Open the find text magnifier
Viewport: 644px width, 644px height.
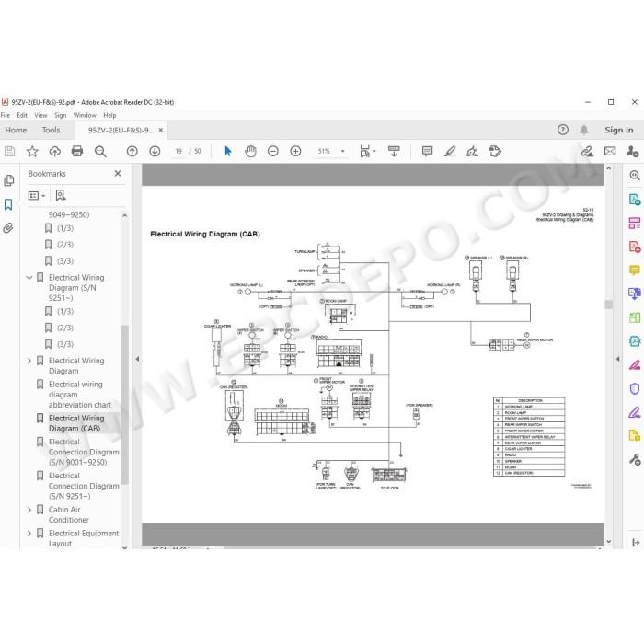pos(100,152)
